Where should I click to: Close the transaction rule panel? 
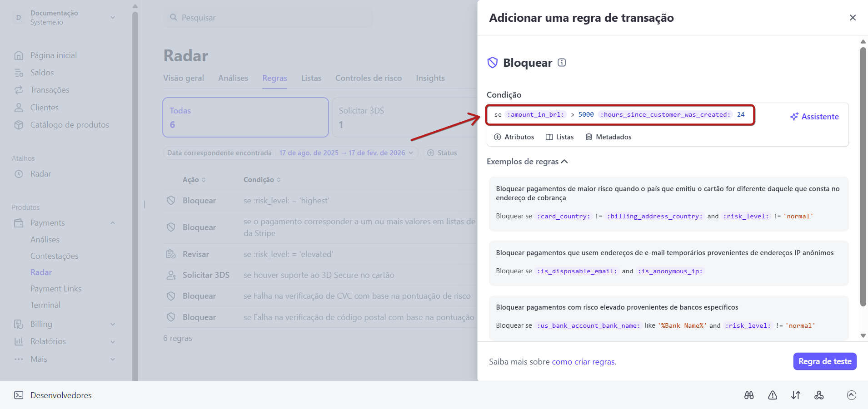point(853,18)
